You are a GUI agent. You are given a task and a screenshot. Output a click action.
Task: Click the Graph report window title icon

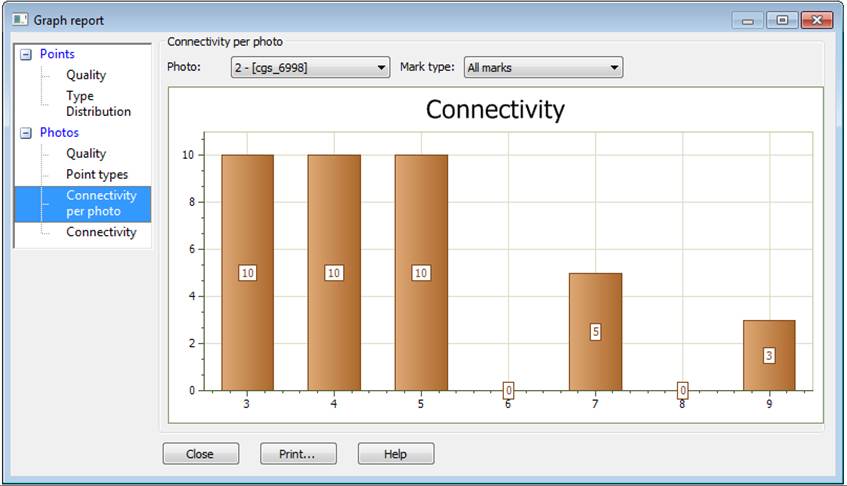(20, 20)
